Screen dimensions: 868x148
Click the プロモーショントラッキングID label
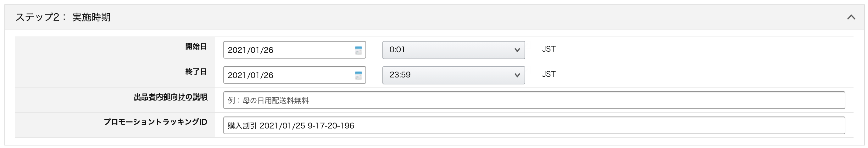(x=155, y=122)
